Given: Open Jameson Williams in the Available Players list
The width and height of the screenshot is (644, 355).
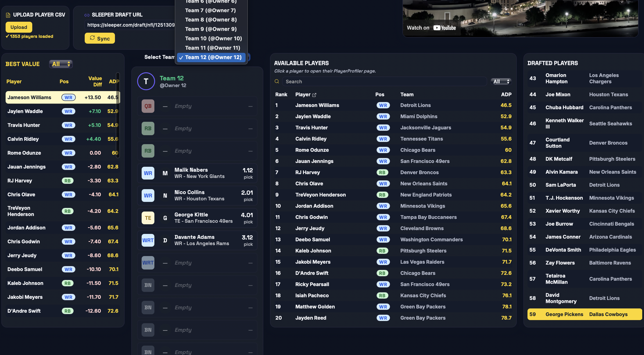Looking at the screenshot, I should (317, 105).
